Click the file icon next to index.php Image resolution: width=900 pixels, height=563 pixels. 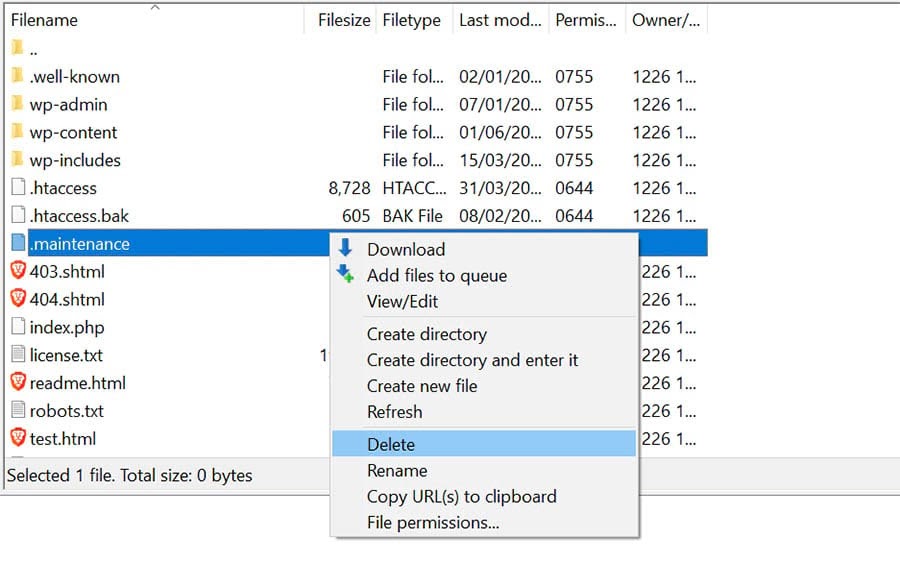(18, 327)
